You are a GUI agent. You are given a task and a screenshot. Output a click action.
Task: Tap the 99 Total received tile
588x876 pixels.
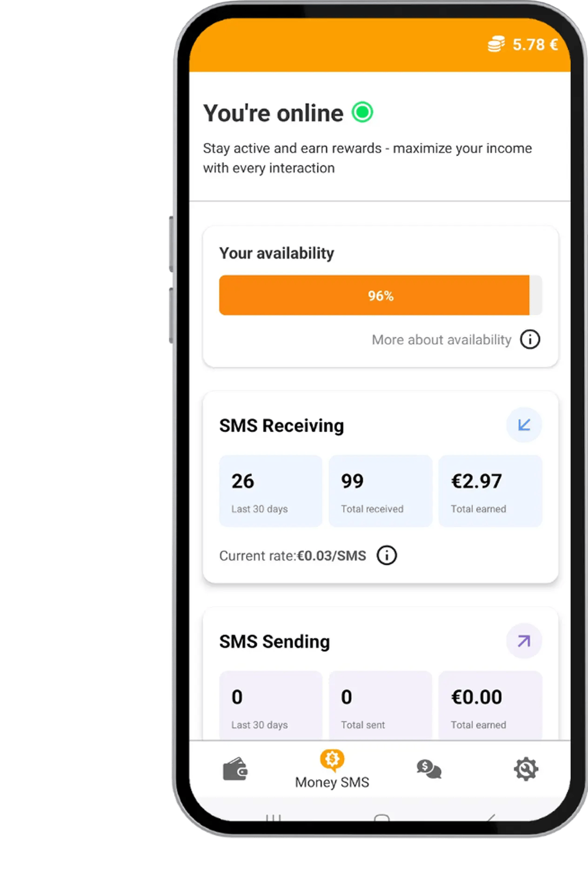tap(381, 491)
